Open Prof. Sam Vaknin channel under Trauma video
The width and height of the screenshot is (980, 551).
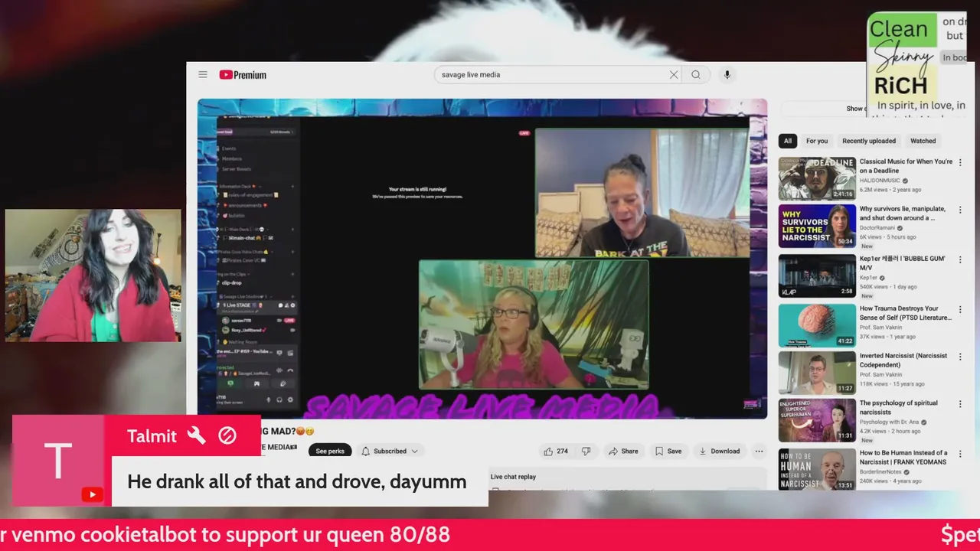(x=882, y=328)
